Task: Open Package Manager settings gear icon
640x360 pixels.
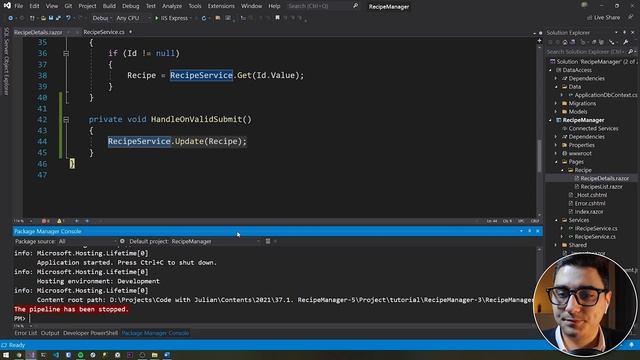Action: click(122, 241)
